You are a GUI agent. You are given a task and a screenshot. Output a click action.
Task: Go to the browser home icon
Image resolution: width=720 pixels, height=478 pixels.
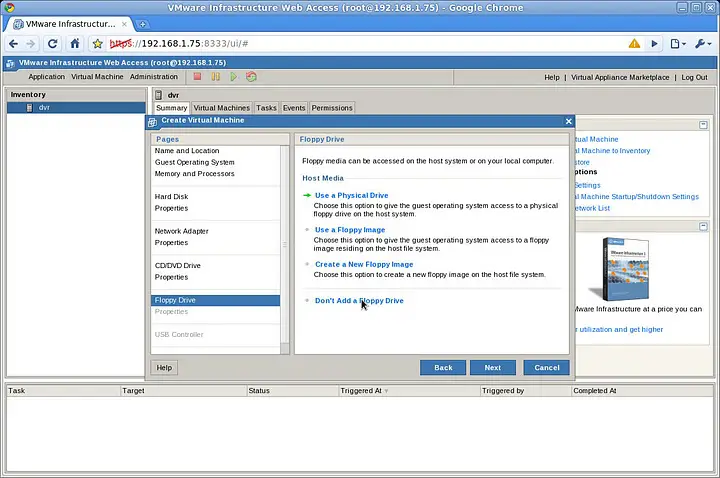click(74, 44)
